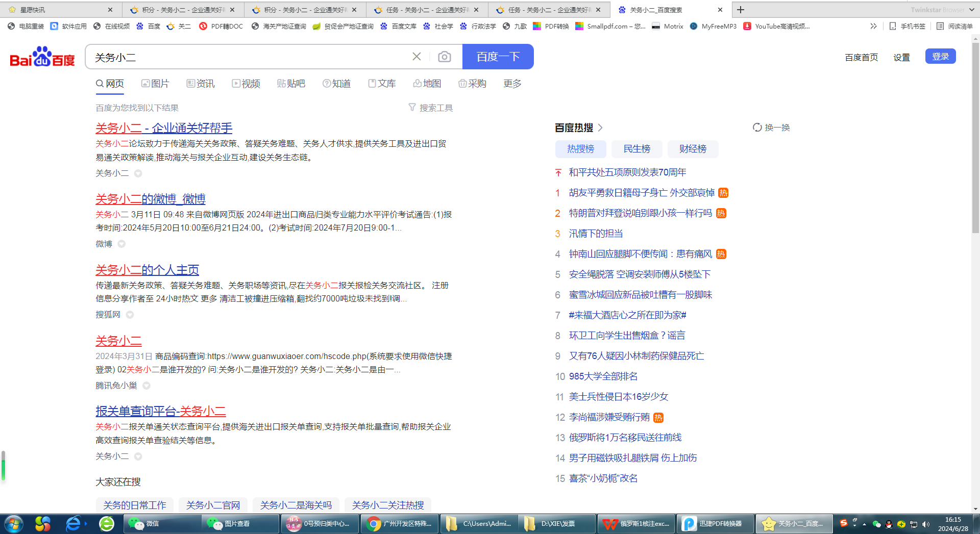Open 微信 taskbar window
Image resolution: width=980 pixels, height=534 pixels.
(162, 524)
